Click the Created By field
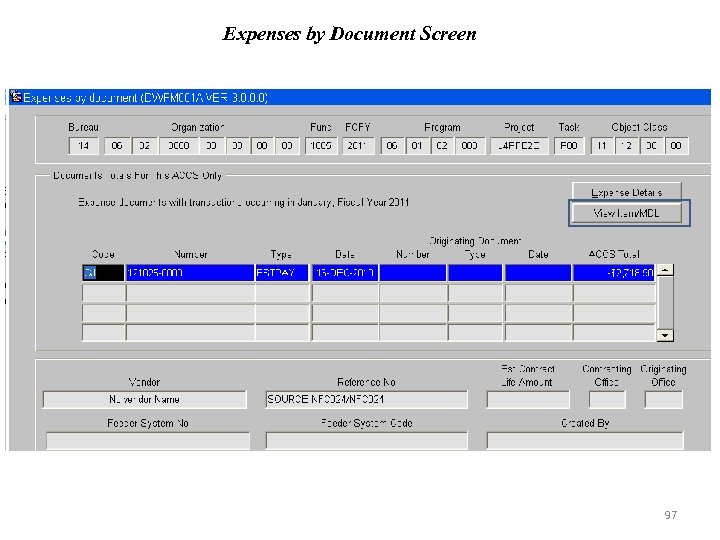This screenshot has height=540, width=720. pos(585,441)
